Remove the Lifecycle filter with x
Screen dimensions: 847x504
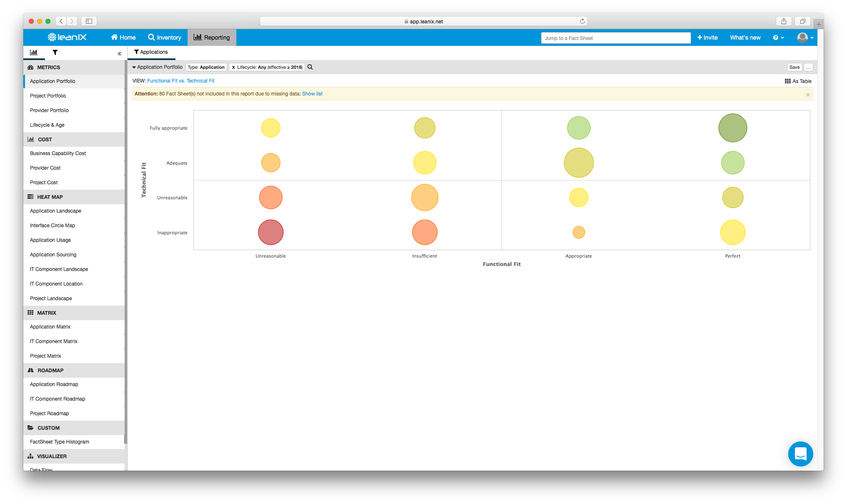point(233,68)
